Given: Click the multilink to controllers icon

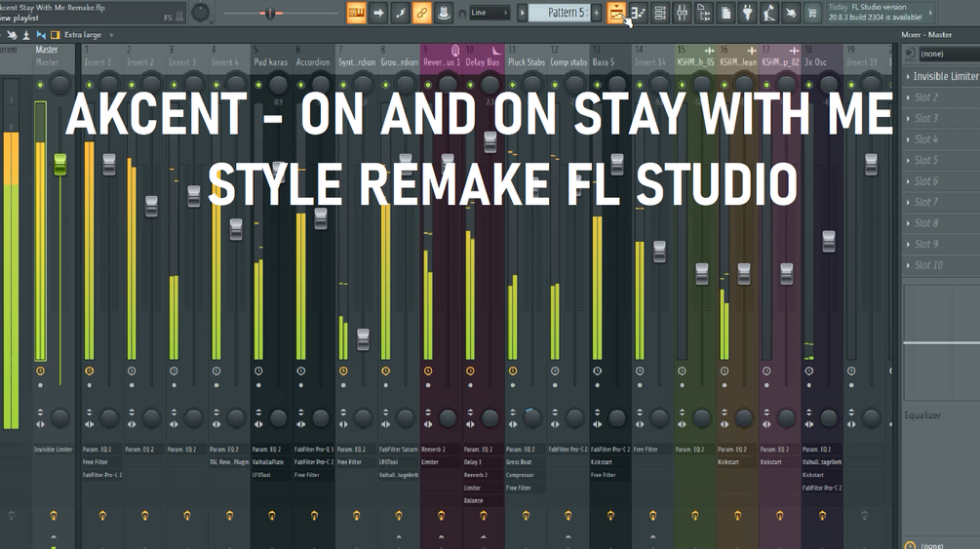Looking at the screenshot, I should (x=444, y=13).
